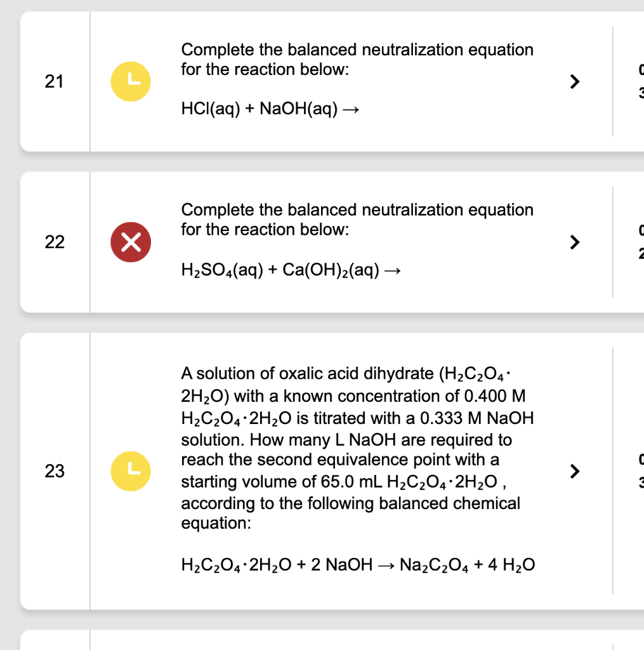The image size is (644, 650).
Task: Select the balanced equation text in question 23
Action: point(357,564)
